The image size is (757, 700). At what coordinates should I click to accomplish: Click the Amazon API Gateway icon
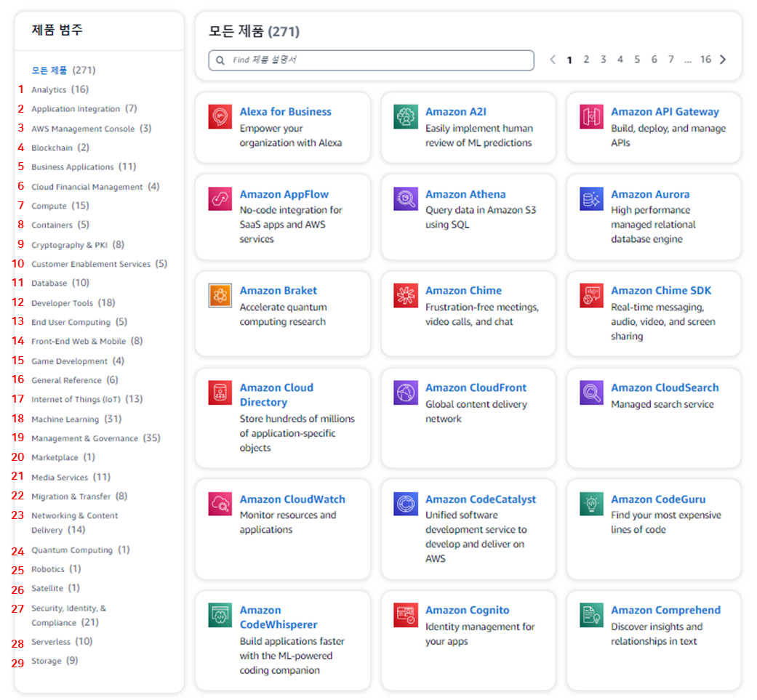[x=591, y=117]
